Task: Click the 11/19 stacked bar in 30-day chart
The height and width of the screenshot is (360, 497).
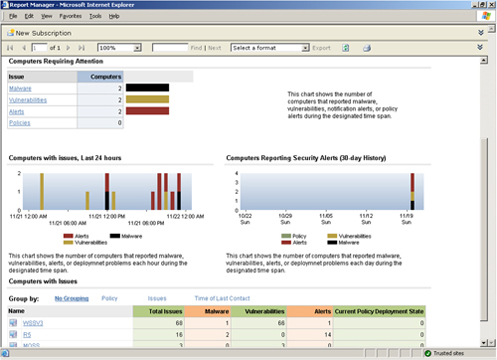Action: [412, 191]
